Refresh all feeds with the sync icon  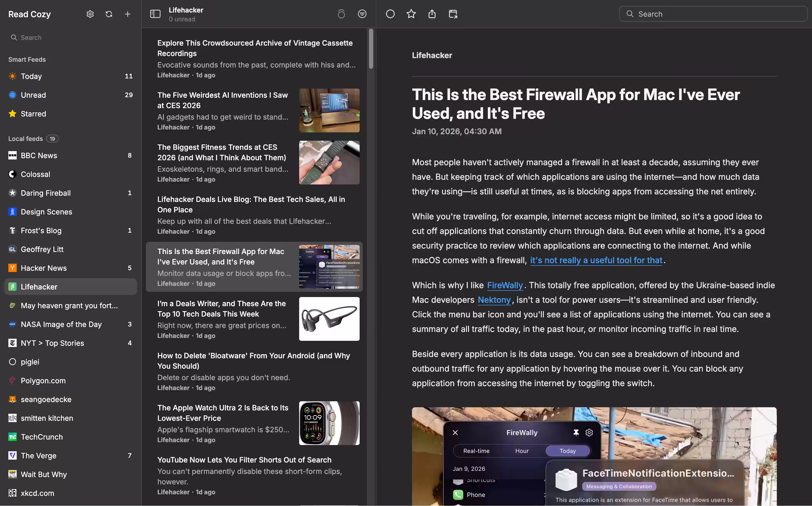[x=109, y=14]
